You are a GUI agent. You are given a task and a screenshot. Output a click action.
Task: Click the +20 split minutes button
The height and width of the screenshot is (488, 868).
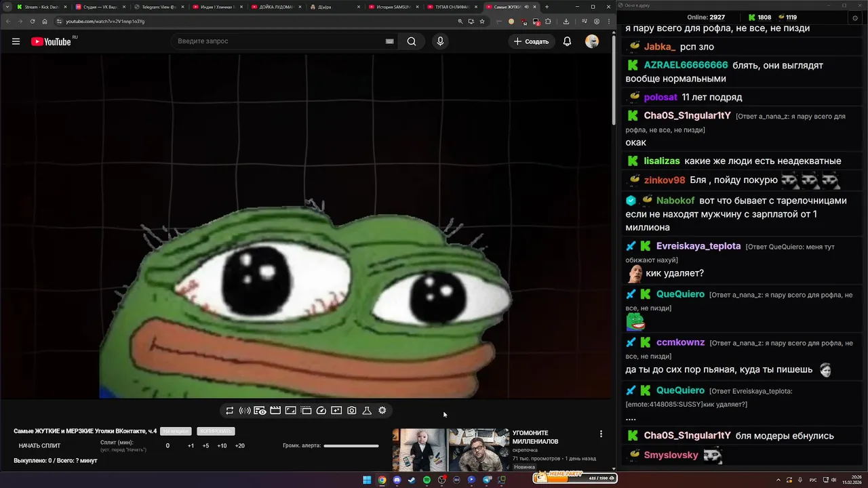239,446
